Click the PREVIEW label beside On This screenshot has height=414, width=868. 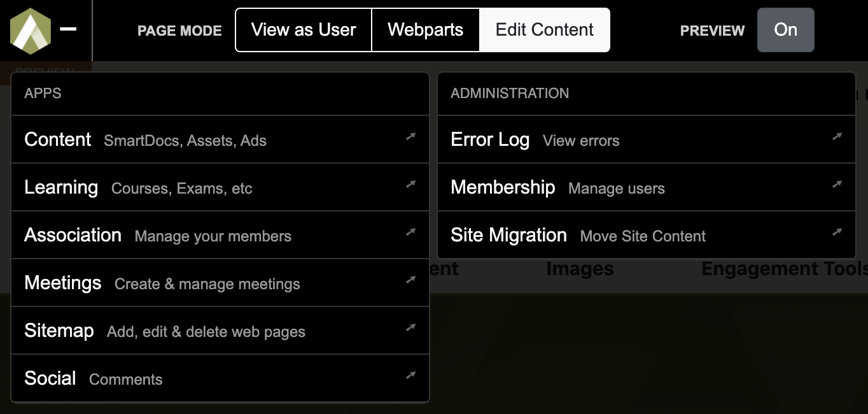pyautogui.click(x=712, y=31)
